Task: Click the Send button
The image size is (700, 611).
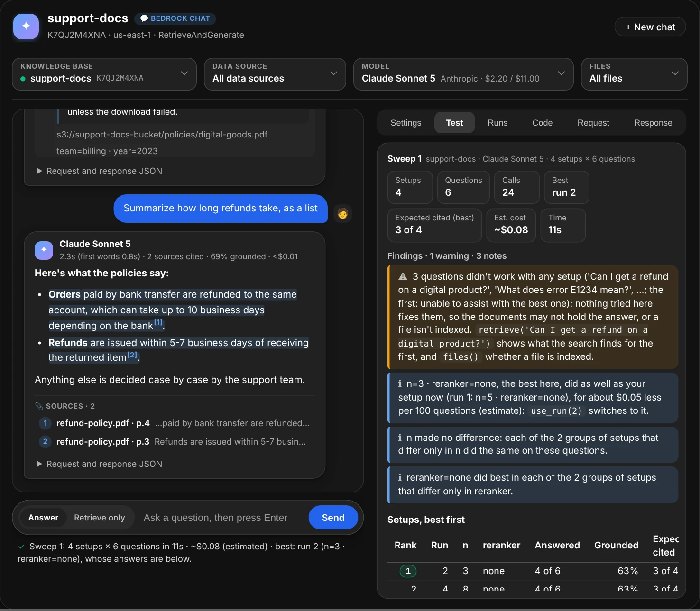Action: click(x=333, y=518)
